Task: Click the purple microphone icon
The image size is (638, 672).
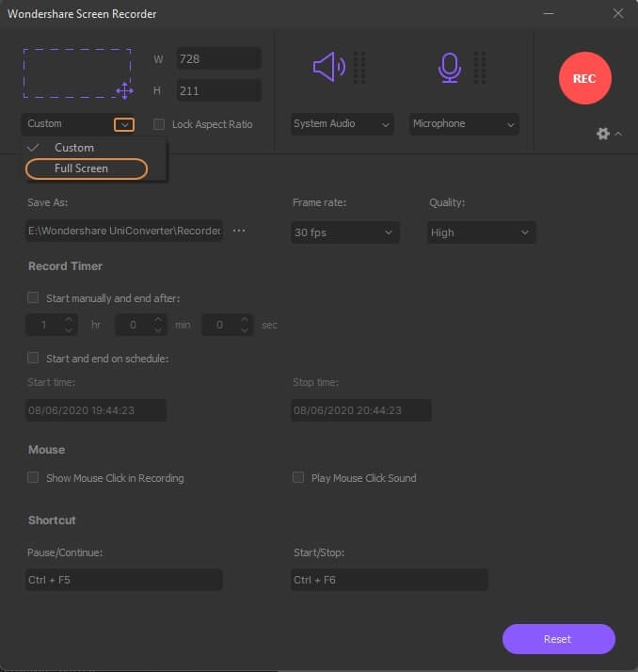Action: click(x=450, y=67)
